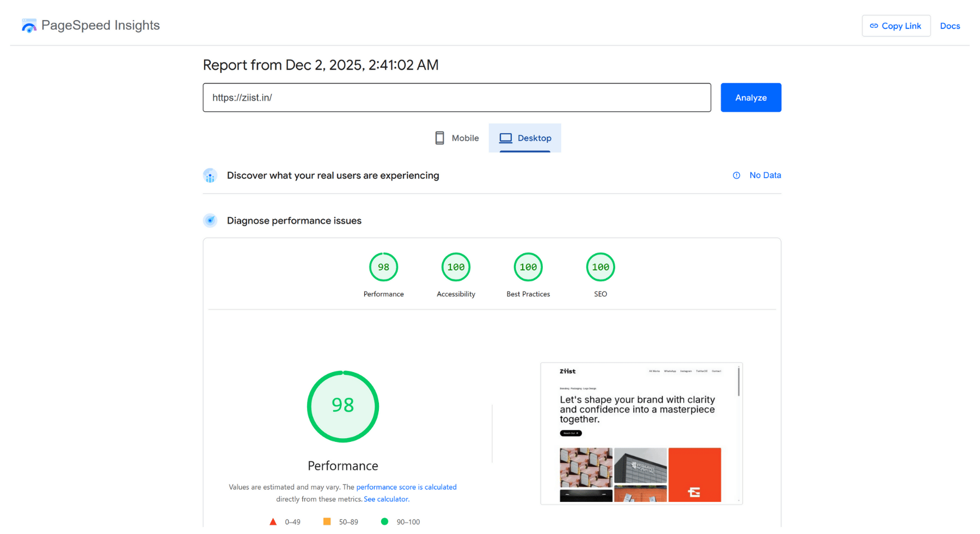Click the red triangle 0–49 legend icon
The height and width of the screenshot is (534, 980).
(x=273, y=521)
